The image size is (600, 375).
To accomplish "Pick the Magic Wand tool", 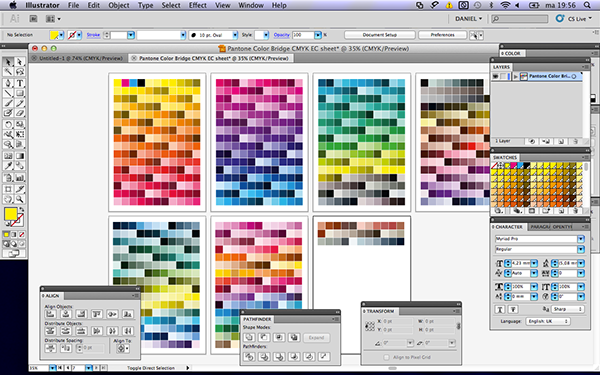I will 8,72.
